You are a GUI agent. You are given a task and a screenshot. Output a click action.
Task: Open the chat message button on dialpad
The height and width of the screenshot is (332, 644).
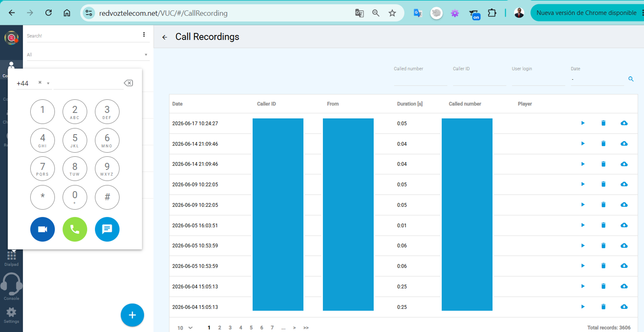tap(107, 229)
